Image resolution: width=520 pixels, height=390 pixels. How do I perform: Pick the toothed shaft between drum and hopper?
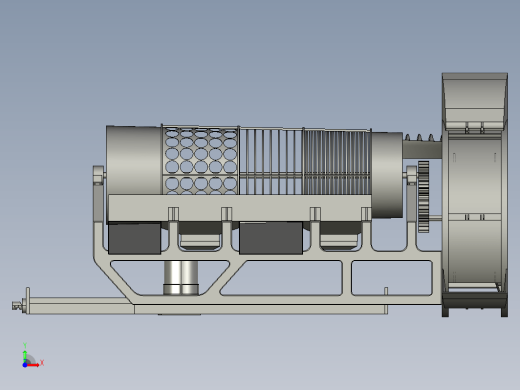[x=422, y=147]
